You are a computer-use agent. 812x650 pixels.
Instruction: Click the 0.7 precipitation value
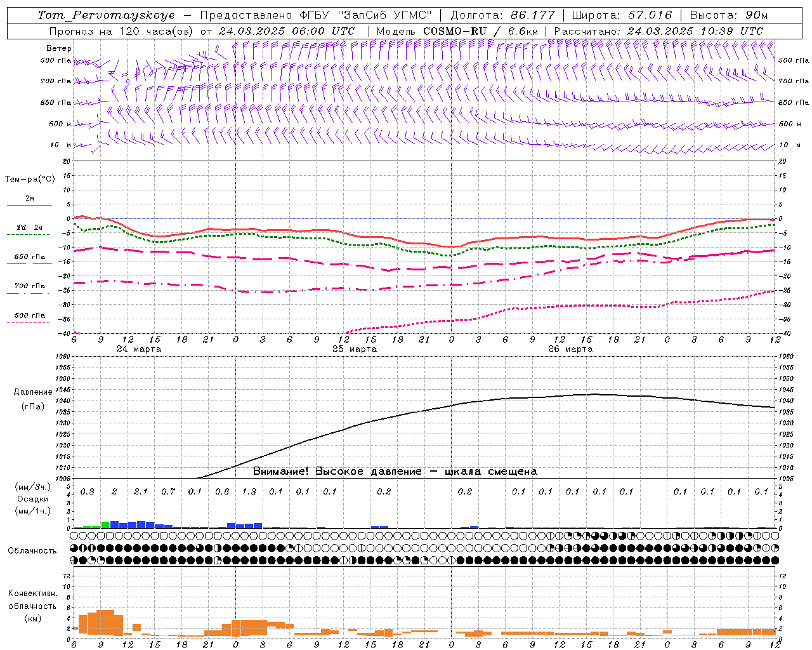tap(168, 492)
